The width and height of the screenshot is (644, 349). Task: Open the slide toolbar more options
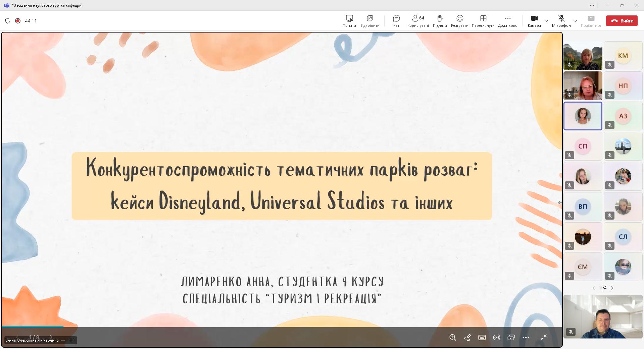coord(526,338)
